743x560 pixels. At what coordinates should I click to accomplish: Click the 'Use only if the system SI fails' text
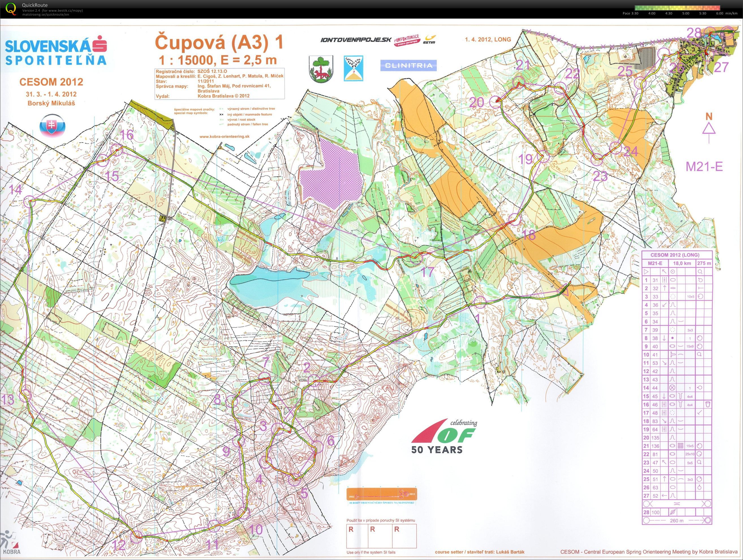pyautogui.click(x=371, y=552)
